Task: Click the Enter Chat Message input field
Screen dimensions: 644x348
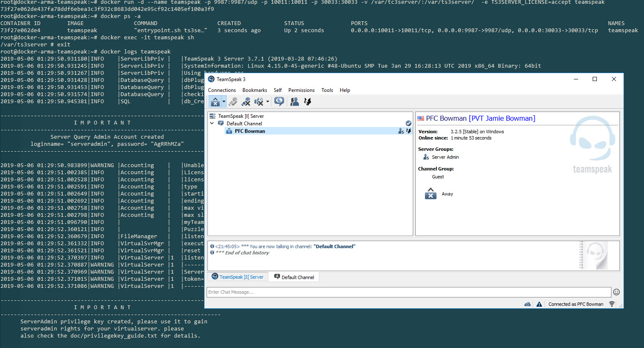Action: pyautogui.click(x=409, y=292)
